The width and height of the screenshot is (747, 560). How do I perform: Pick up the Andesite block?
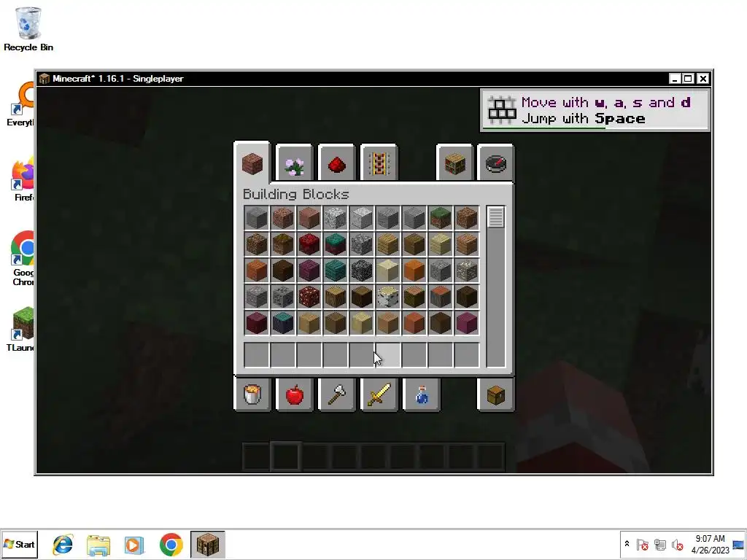pyautogui.click(x=388, y=218)
